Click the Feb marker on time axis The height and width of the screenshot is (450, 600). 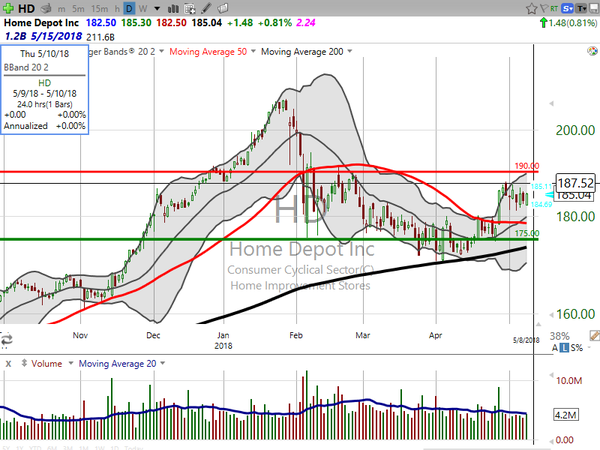tap(296, 336)
